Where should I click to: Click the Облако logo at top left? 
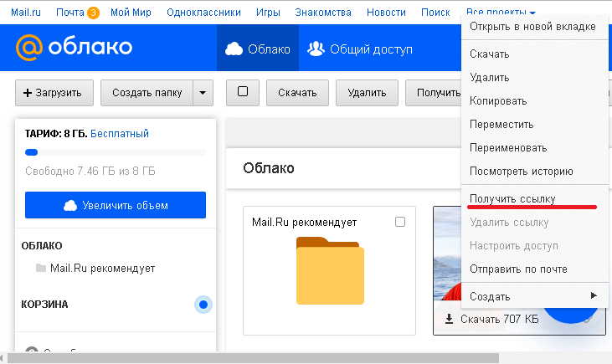pyautogui.click(x=75, y=47)
